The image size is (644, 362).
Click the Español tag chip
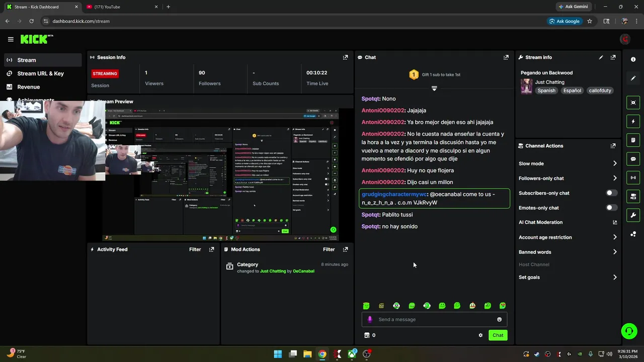coord(572,90)
